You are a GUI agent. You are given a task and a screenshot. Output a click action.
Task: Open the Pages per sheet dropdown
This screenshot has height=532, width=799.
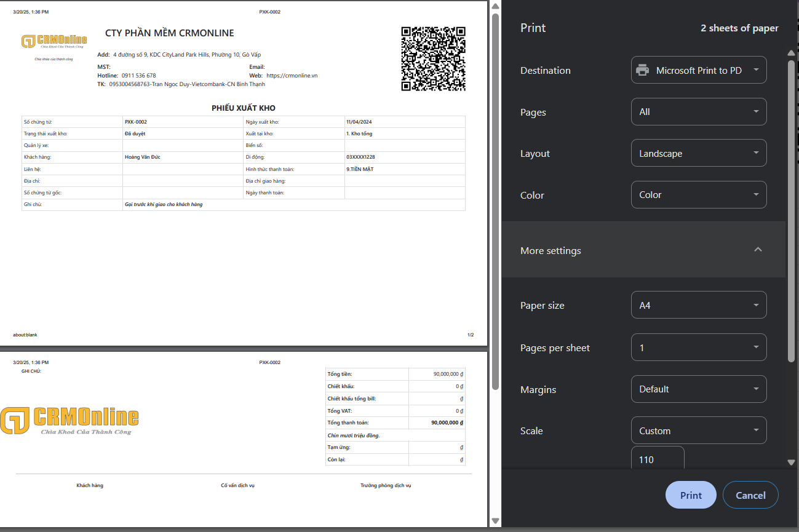pyautogui.click(x=699, y=347)
